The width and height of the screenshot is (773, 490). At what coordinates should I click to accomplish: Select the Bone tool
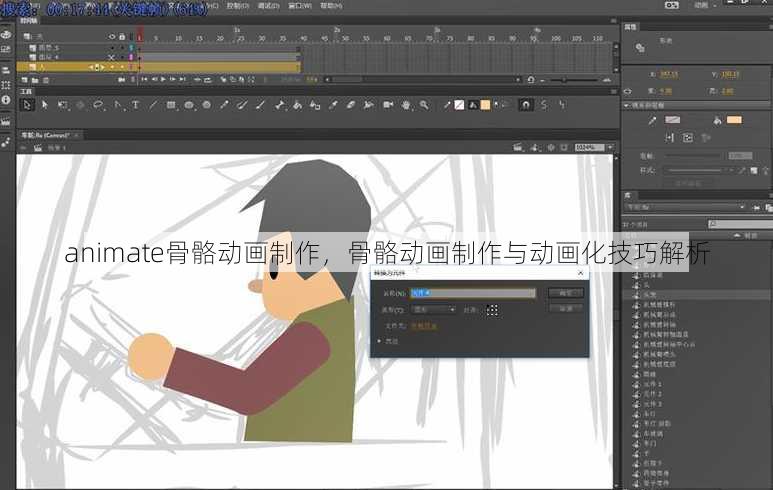(x=280, y=105)
